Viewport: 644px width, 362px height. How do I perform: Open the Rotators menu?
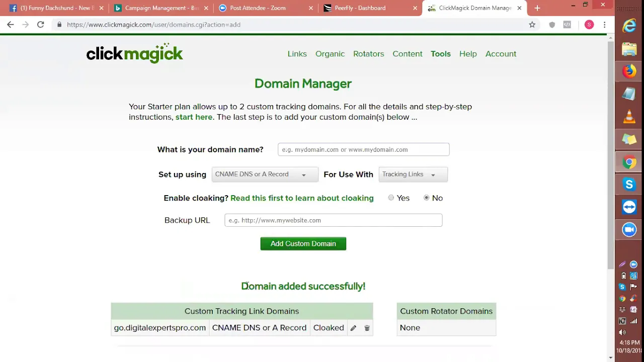pos(369,54)
